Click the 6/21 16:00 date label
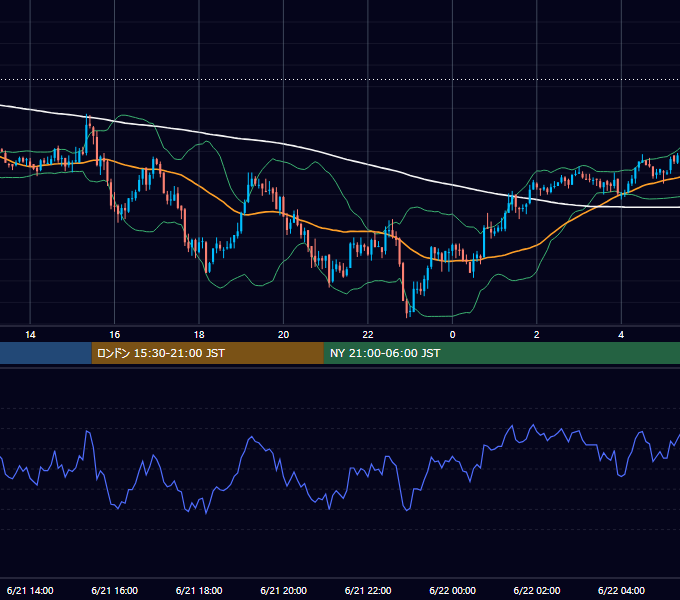Image resolution: width=680 pixels, height=600 pixels. [x=114, y=590]
